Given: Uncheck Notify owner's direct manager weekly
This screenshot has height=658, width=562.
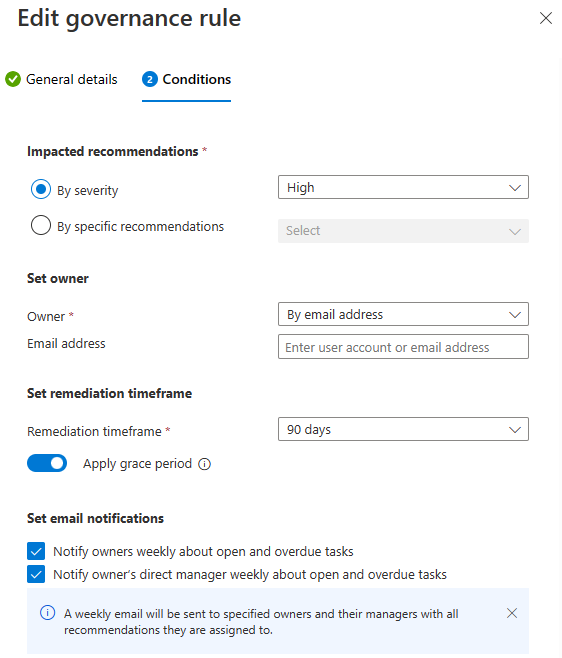Looking at the screenshot, I should 36,574.
